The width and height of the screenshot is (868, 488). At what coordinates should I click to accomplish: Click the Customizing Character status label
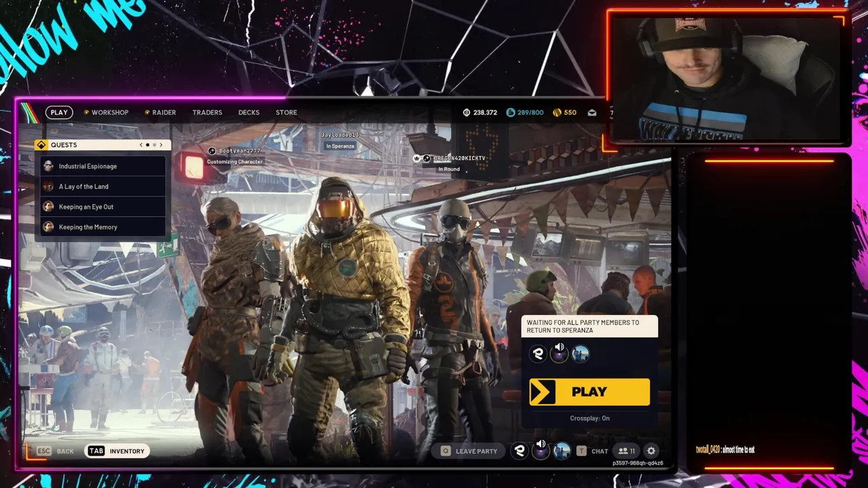click(x=235, y=162)
